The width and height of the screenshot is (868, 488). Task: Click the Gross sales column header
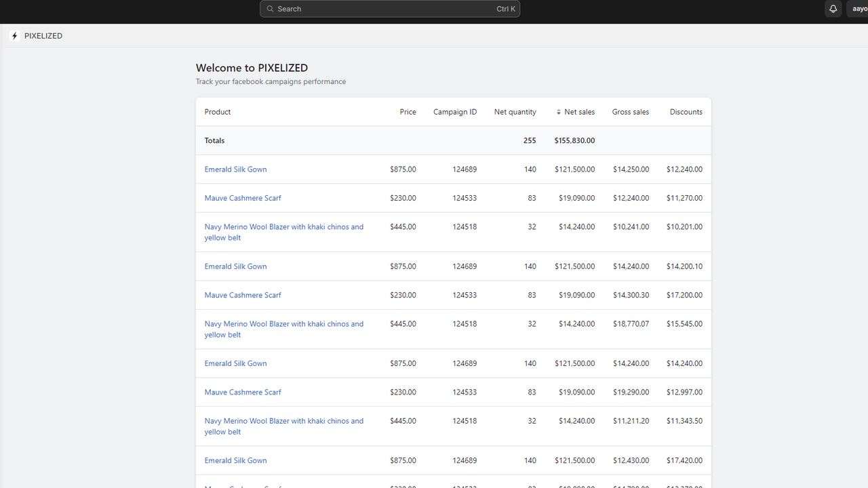point(630,112)
